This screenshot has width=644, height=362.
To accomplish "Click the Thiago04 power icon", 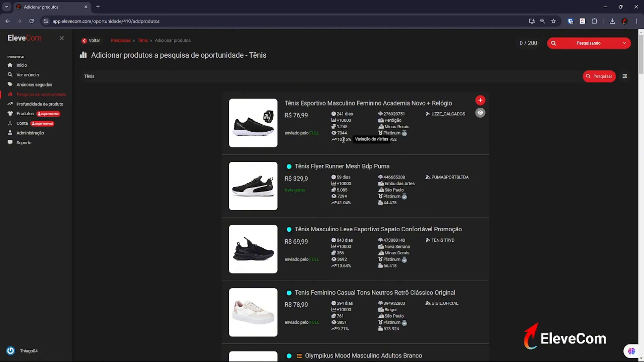I will point(11,351).
